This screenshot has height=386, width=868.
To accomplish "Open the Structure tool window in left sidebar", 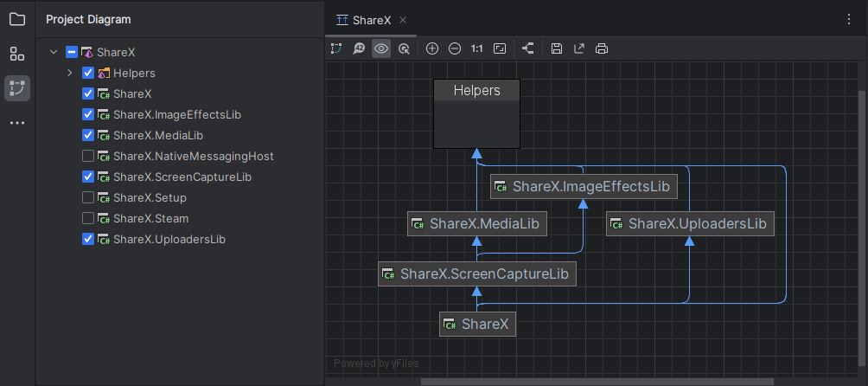I will pyautogui.click(x=17, y=54).
